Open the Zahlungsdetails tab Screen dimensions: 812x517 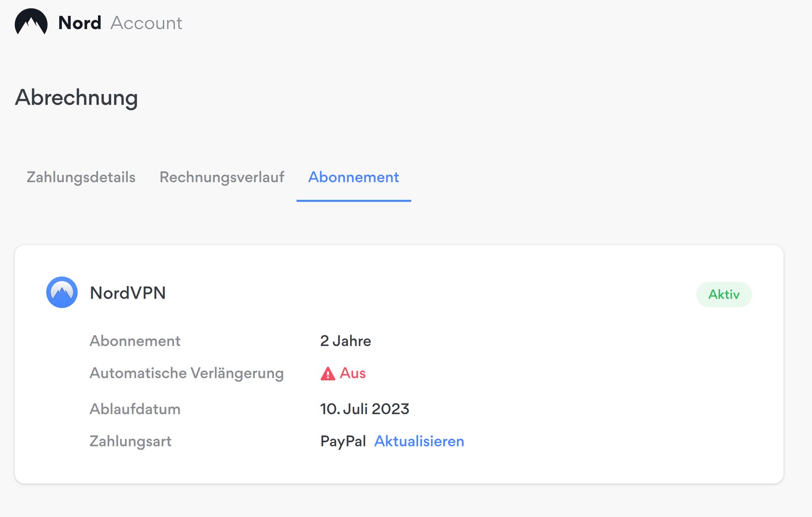tap(81, 177)
